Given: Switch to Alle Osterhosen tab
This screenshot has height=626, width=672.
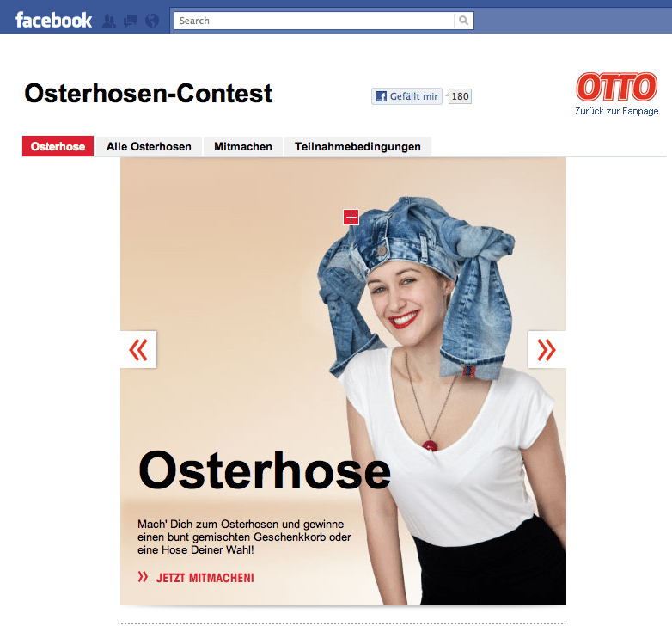Looking at the screenshot, I should (149, 147).
